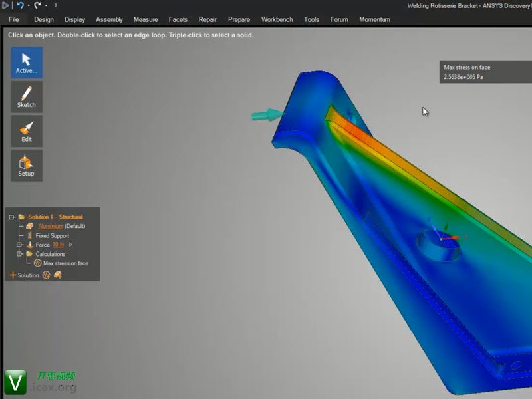Activate the Edit tool

27,131
